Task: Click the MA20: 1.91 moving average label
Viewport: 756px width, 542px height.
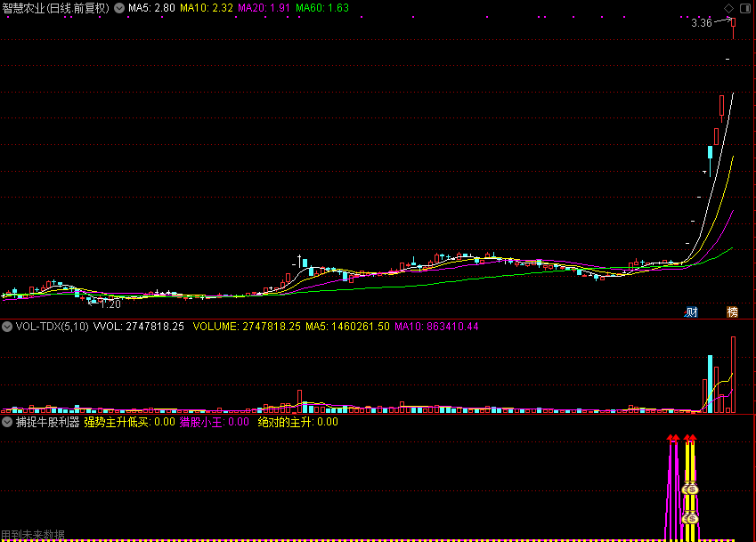Action: coord(264,8)
